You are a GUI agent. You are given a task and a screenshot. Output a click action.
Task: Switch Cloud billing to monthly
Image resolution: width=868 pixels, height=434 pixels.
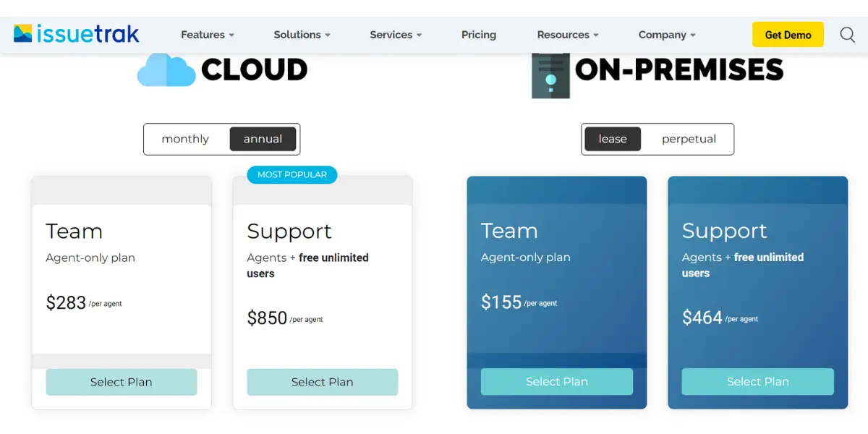click(185, 139)
